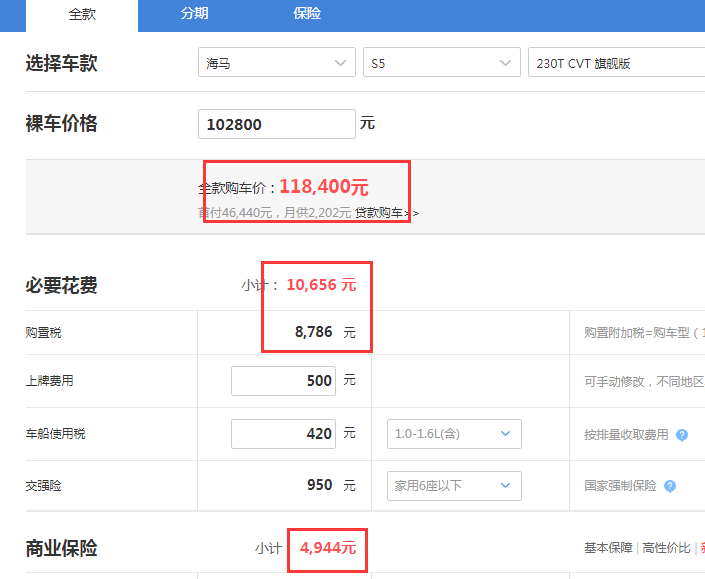Open the 保险 tab
Image resolution: width=705 pixels, height=579 pixels.
pyautogui.click(x=307, y=13)
